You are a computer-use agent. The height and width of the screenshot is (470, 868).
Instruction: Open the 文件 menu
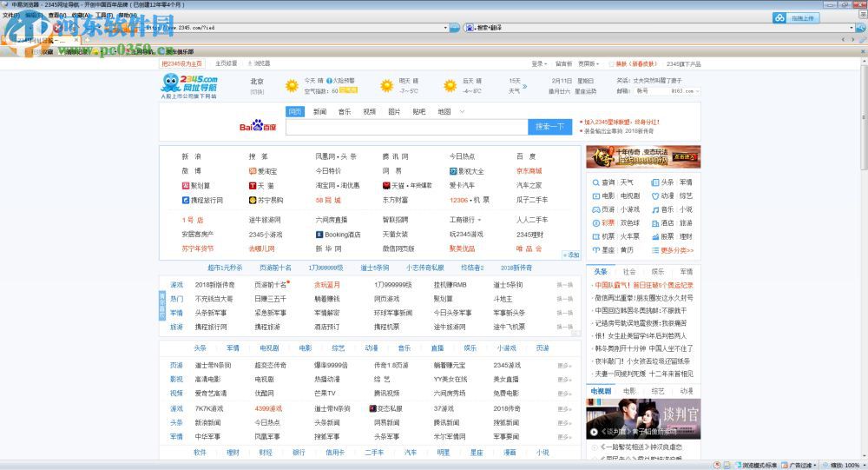coord(11,15)
